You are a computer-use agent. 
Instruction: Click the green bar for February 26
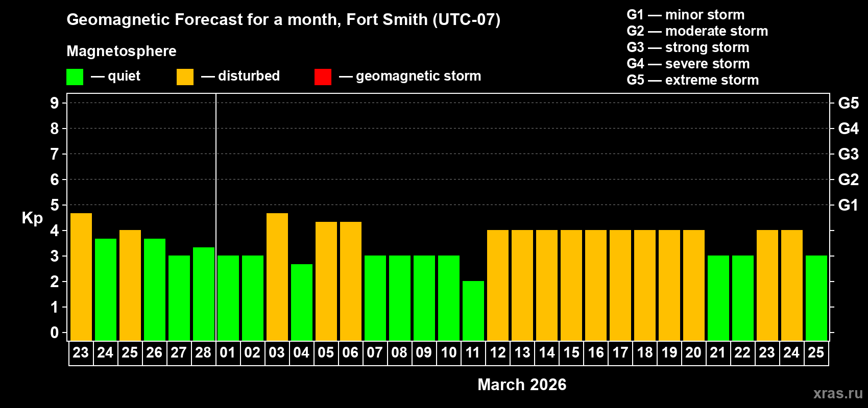pos(155,290)
